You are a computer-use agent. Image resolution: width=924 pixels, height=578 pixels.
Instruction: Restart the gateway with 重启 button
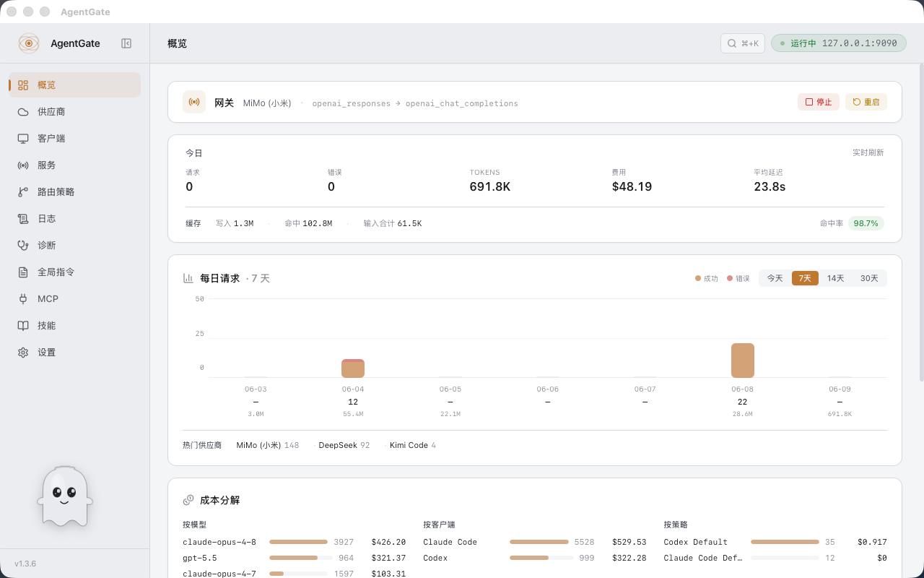866,102
